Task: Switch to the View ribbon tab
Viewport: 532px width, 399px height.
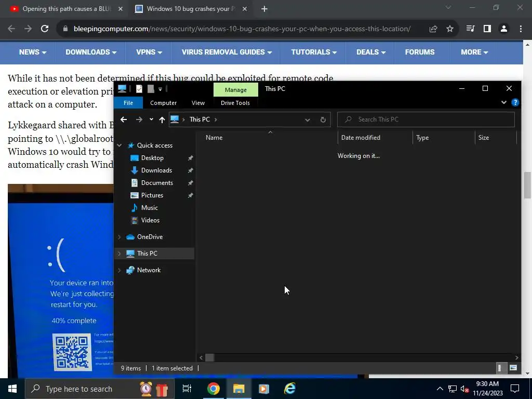Action: click(198, 103)
